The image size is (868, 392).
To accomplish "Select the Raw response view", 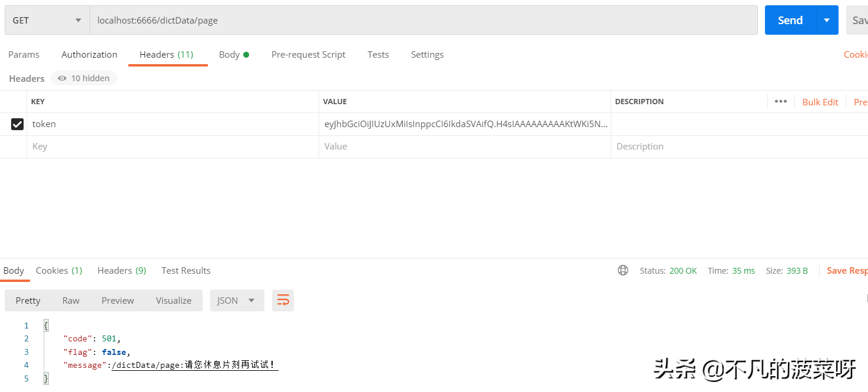I will click(71, 300).
